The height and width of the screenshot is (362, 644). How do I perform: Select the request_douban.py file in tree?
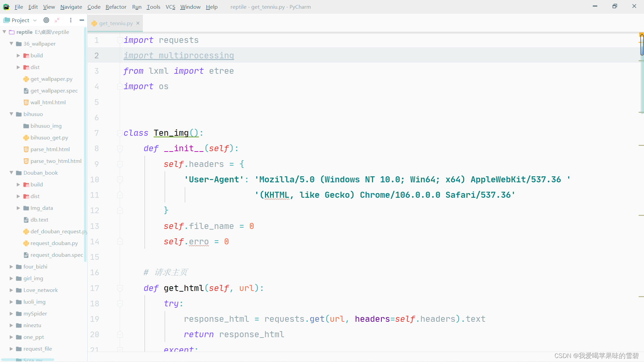point(54,243)
